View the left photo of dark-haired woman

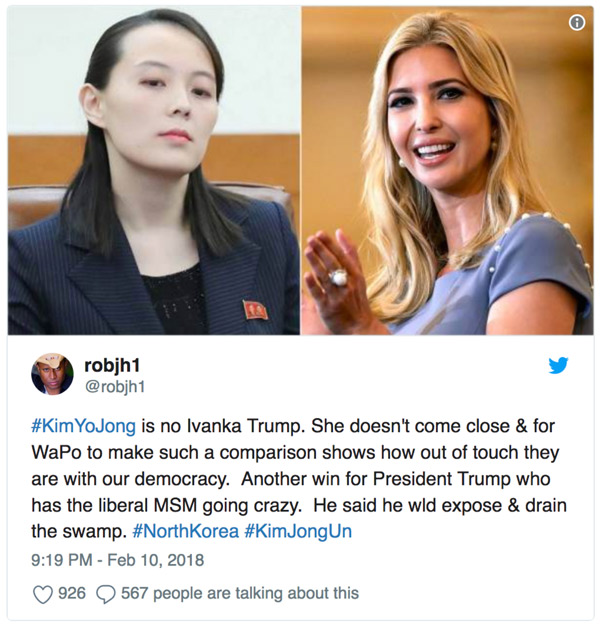click(x=154, y=171)
